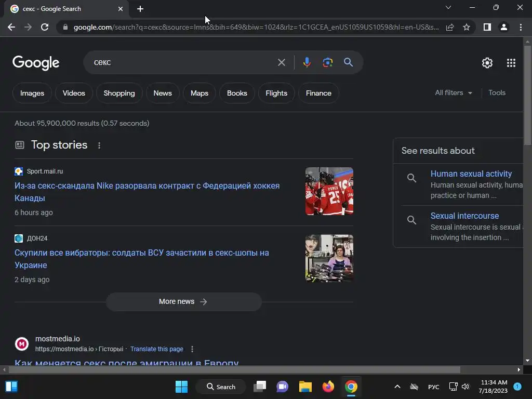Click the browser forward arrow
Viewport: 532px width, 399px height.
28,27
